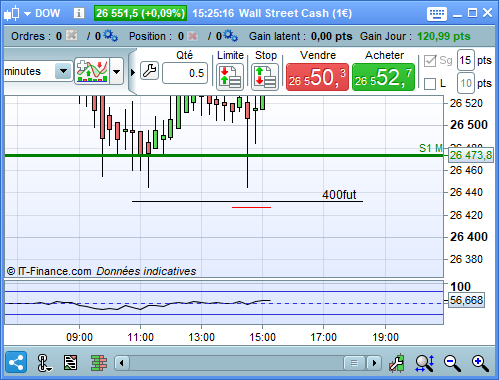Open instrument info icon
The width and height of the screenshot is (499, 380).
(79, 13)
